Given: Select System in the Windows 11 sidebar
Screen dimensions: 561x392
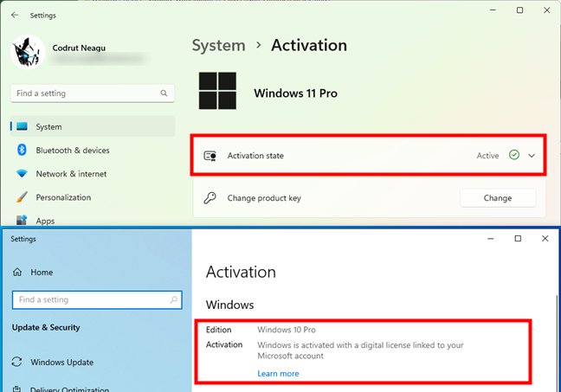Looking at the screenshot, I should point(93,126).
